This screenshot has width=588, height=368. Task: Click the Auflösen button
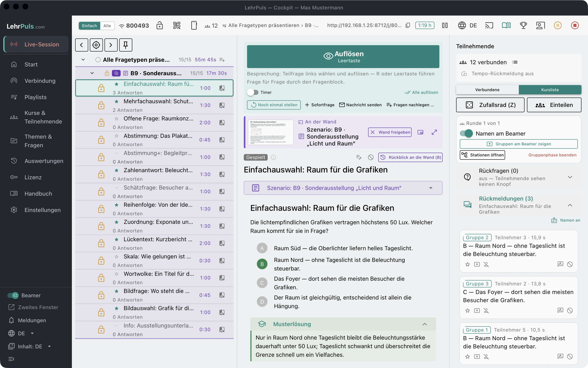(343, 57)
